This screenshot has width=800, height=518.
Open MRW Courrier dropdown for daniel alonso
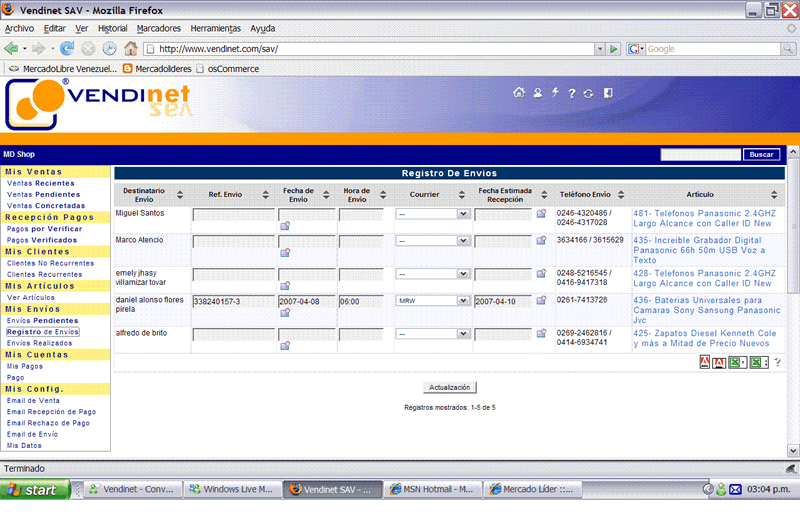tap(433, 301)
